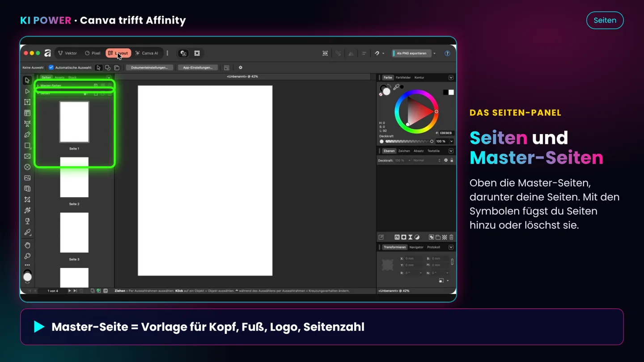Click the Dokumenteinstellungen button
This screenshot has height=362, width=644.
point(149,67)
